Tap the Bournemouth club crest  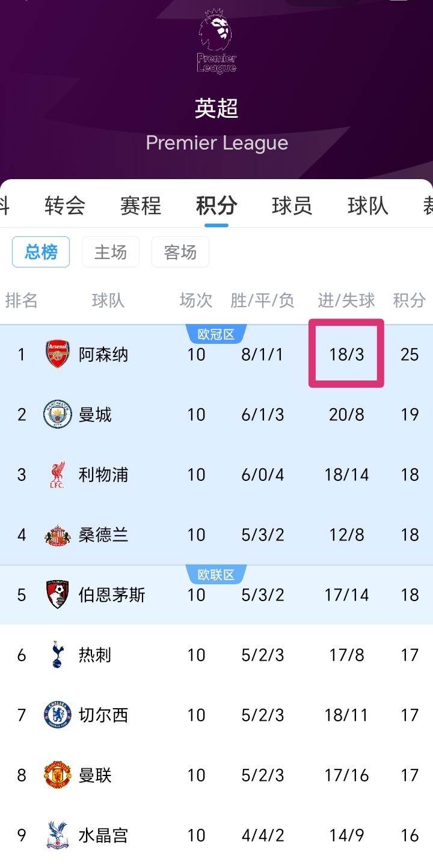click(x=58, y=594)
